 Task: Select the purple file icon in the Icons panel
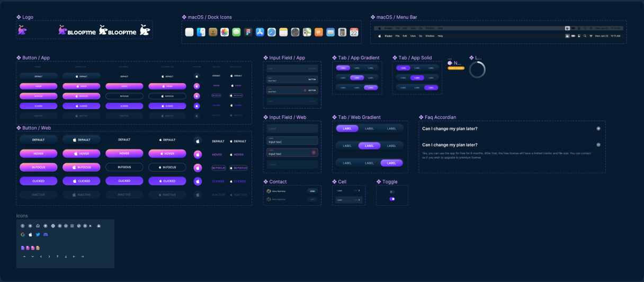23,248
